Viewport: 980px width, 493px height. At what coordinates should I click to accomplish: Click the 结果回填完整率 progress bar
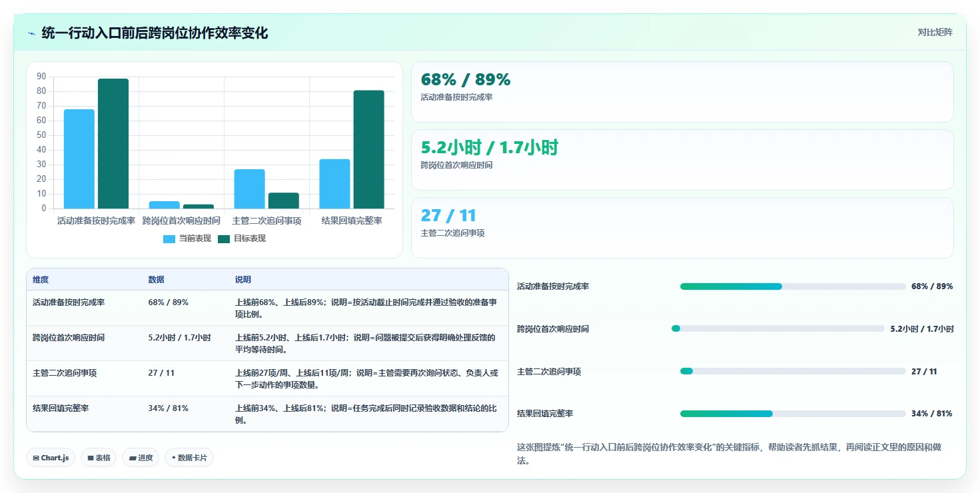pos(793,414)
